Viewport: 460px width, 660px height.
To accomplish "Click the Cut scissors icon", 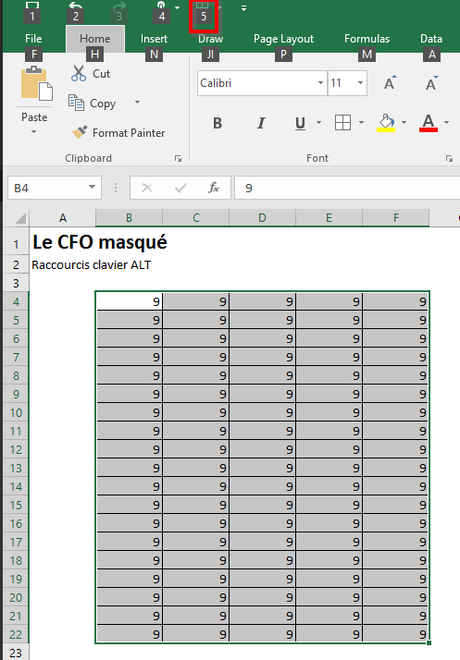I will tap(78, 73).
